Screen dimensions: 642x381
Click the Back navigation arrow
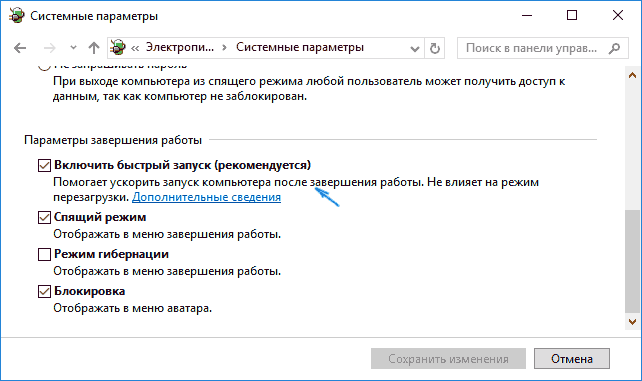point(20,48)
